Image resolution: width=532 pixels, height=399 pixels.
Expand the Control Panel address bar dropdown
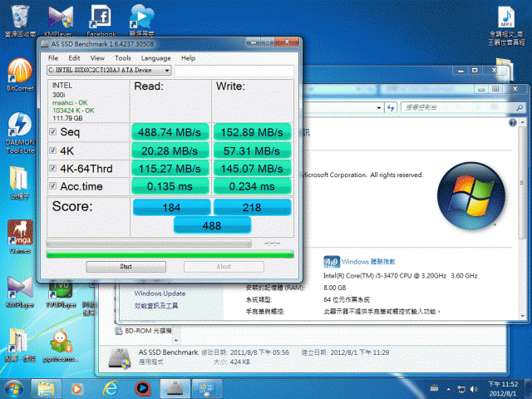pyautogui.click(x=379, y=108)
